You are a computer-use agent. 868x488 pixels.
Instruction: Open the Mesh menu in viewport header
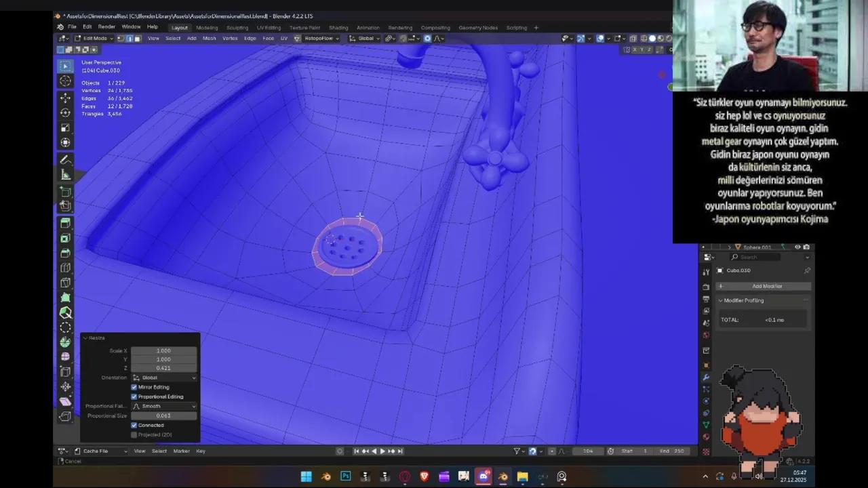point(210,39)
